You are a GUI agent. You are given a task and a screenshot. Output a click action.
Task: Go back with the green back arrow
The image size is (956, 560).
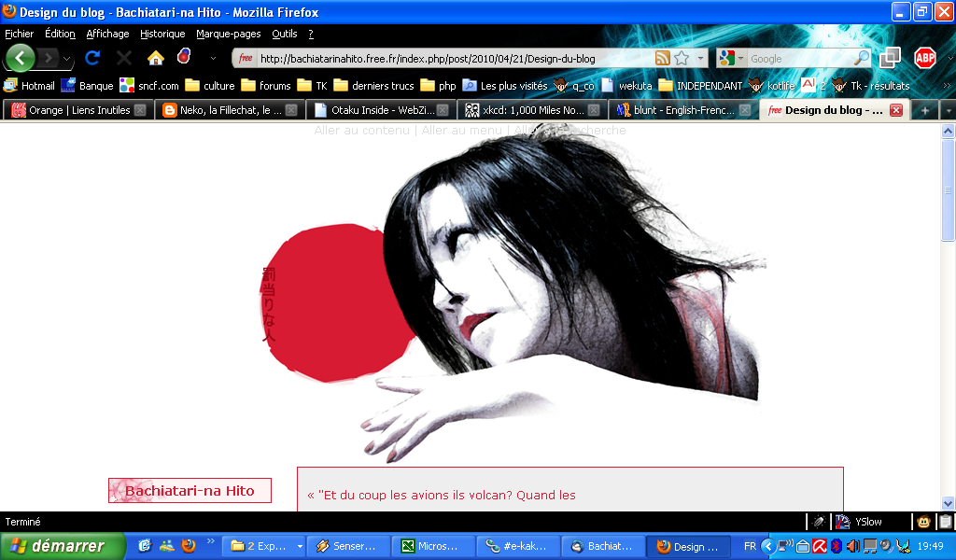point(21,59)
